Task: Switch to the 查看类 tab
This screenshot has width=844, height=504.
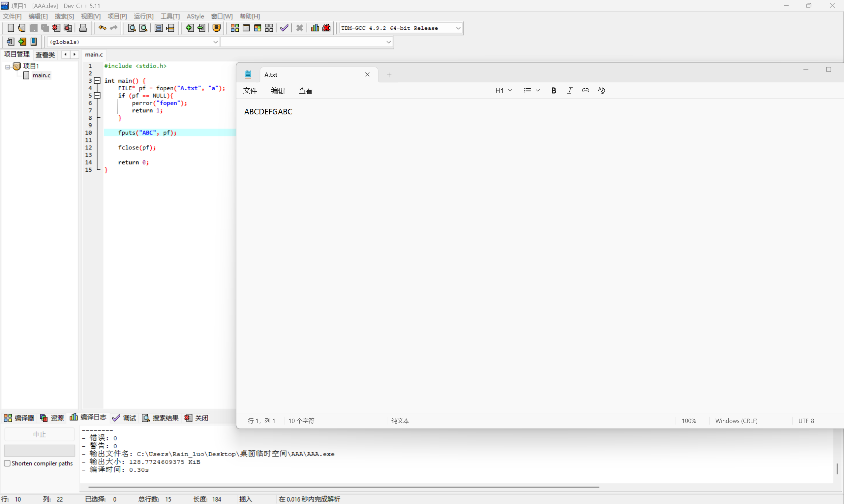Action: pyautogui.click(x=45, y=55)
